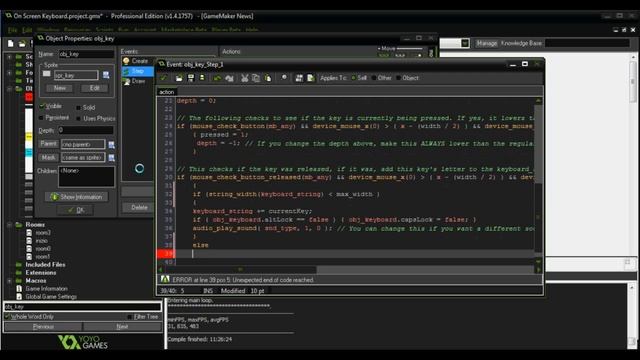Screen dimensions: 640x360
Task: Toggle the Persistent checkbox
Action: (x=41, y=118)
